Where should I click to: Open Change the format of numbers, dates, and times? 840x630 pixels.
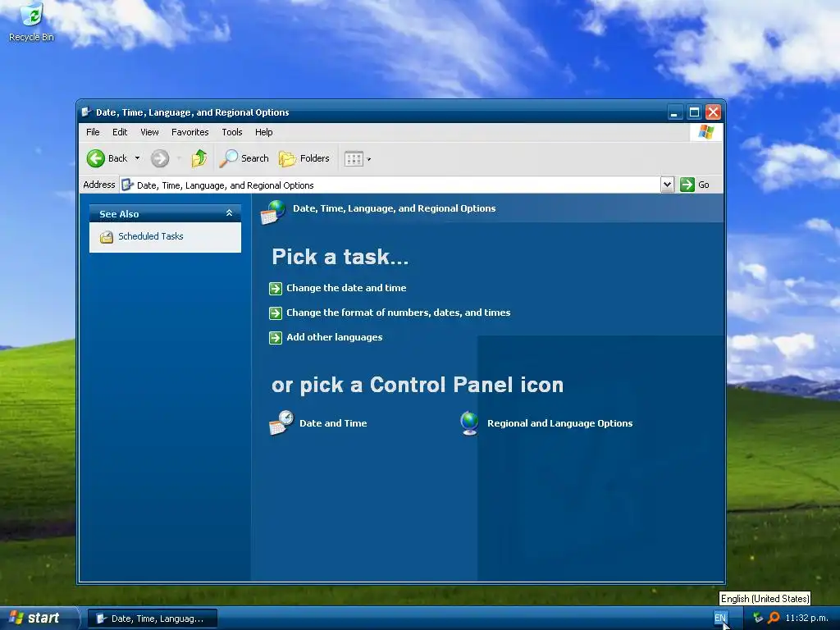point(398,313)
